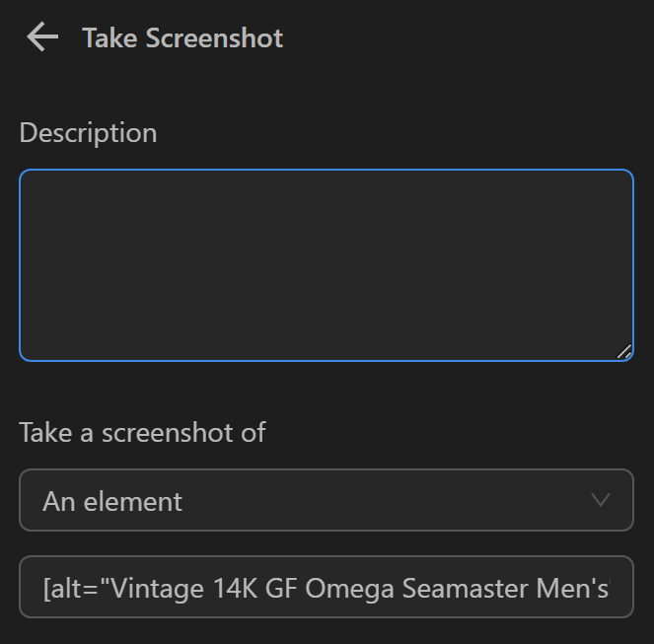Screen dimensions: 654x644
Task: Click inside the empty blue-outlined description box
Action: (326, 264)
